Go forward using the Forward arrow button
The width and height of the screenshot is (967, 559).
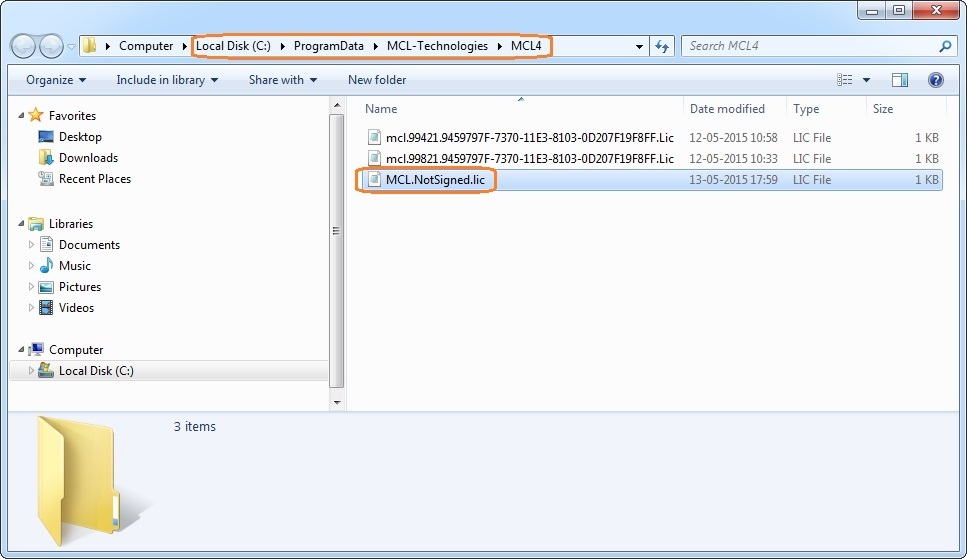pyautogui.click(x=51, y=46)
